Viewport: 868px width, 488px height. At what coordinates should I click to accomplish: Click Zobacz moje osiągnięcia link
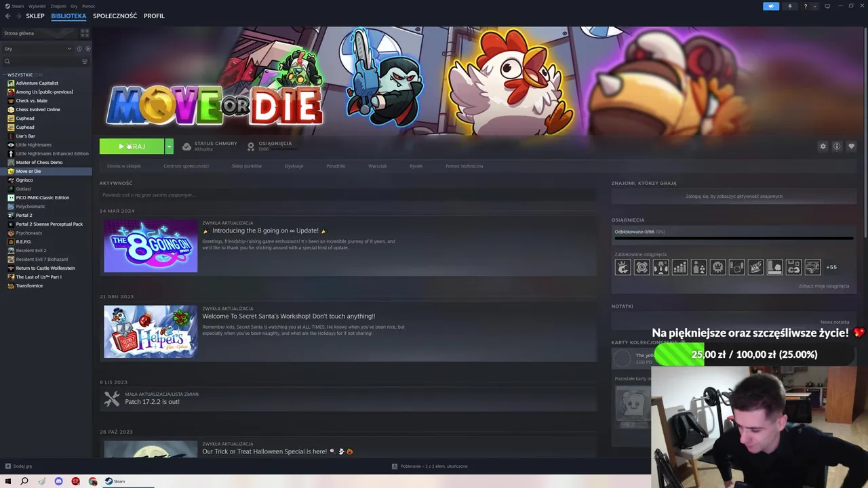823,286
